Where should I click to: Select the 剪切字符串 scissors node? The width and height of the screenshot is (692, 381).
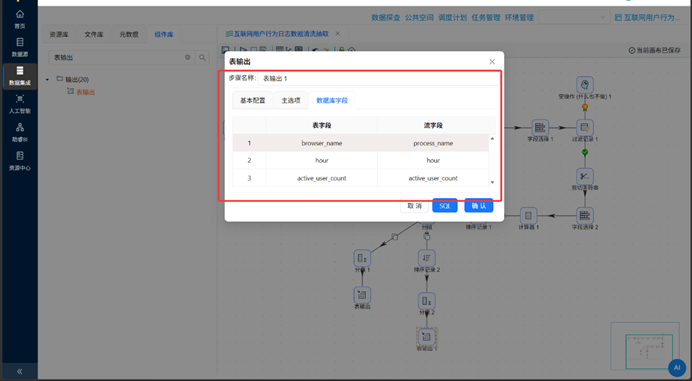(x=585, y=177)
